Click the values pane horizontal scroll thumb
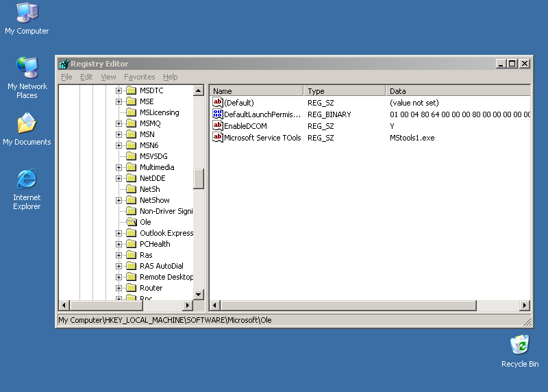 click(x=348, y=305)
